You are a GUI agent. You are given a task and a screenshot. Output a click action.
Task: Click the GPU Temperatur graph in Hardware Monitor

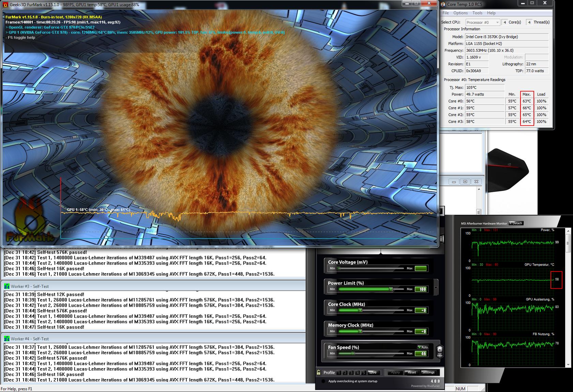tap(513, 282)
